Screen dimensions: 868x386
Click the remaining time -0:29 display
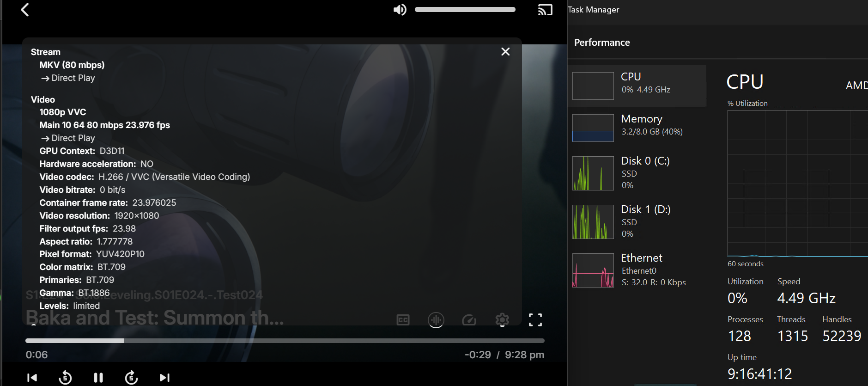tap(478, 355)
